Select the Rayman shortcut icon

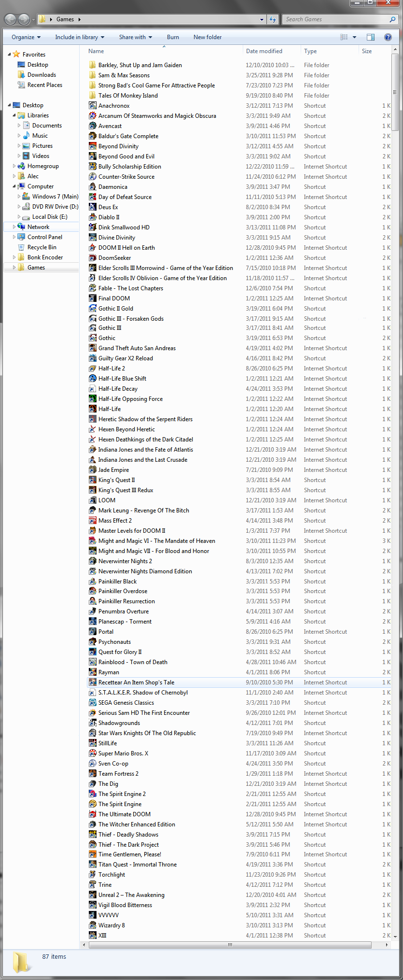(x=93, y=672)
